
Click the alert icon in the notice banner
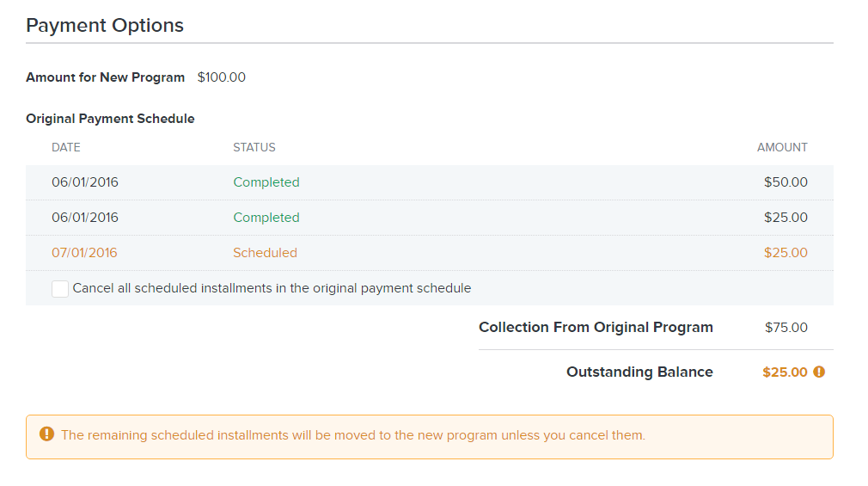point(47,434)
